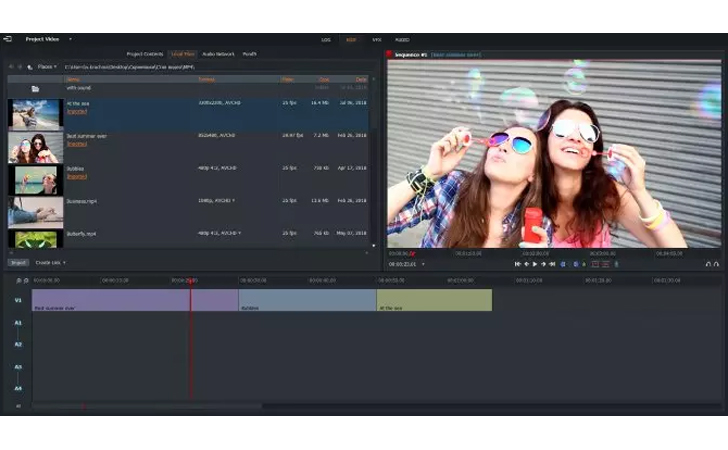Open the Local Files tab

point(183,54)
